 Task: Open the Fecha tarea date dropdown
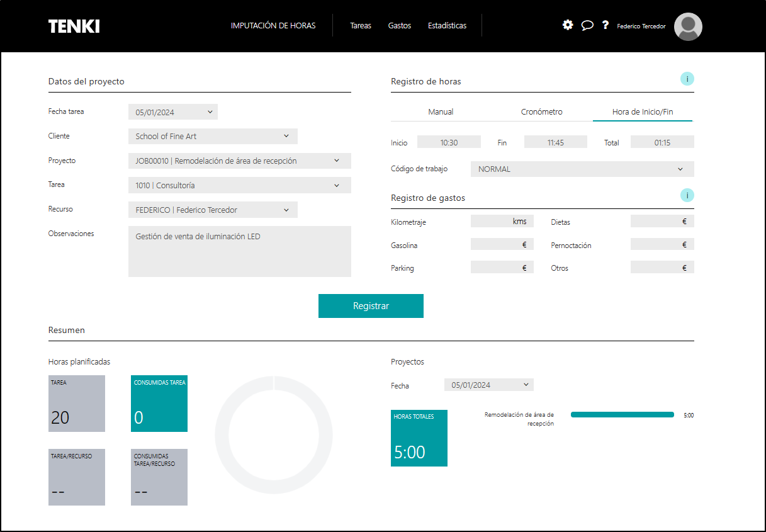pyautogui.click(x=173, y=112)
